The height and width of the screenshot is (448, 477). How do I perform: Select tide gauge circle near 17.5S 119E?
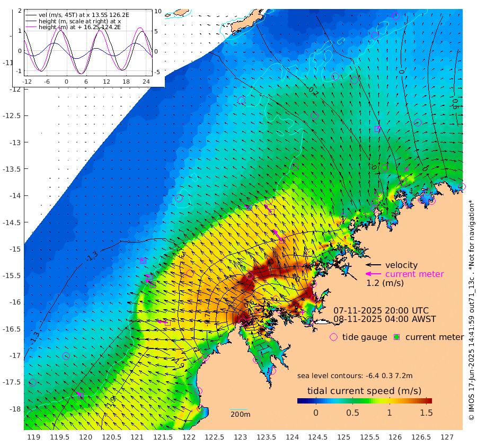[32, 382]
